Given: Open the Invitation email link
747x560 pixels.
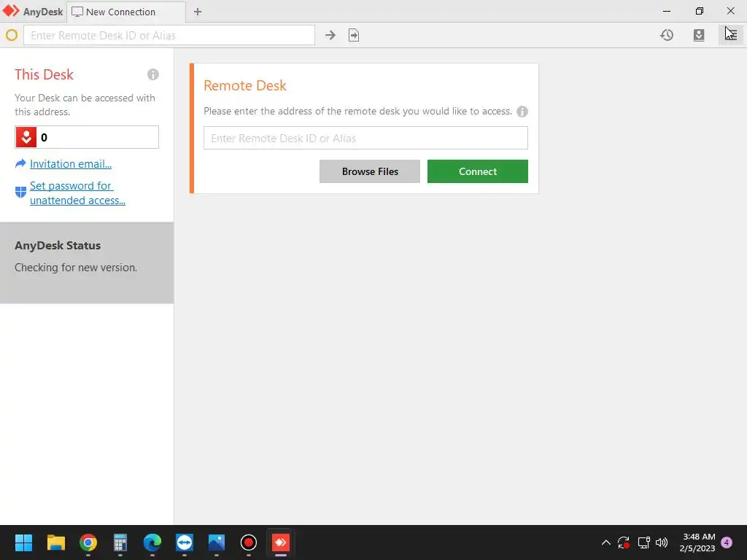Looking at the screenshot, I should point(71,164).
